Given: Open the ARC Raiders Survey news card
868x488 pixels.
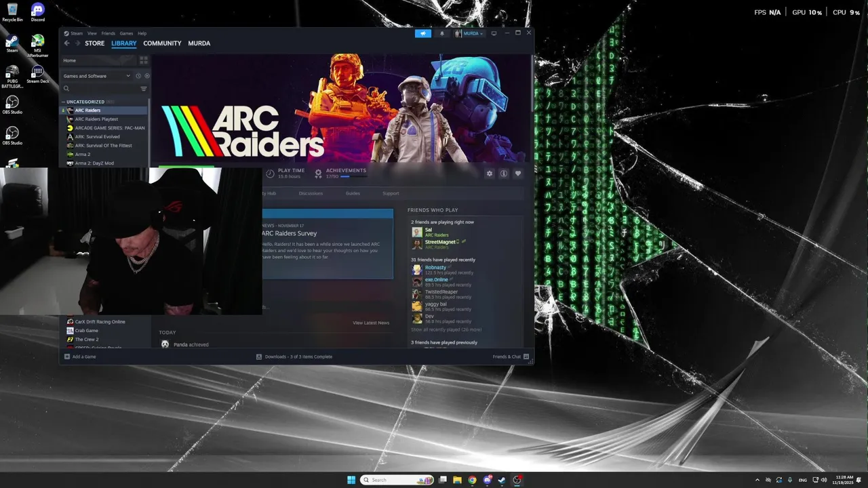Looking at the screenshot, I should click(328, 244).
